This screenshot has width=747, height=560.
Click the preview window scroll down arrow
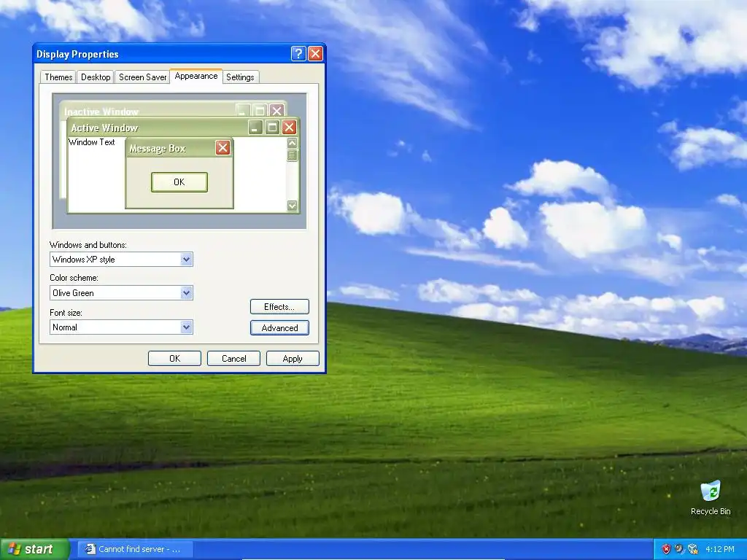[x=292, y=206]
